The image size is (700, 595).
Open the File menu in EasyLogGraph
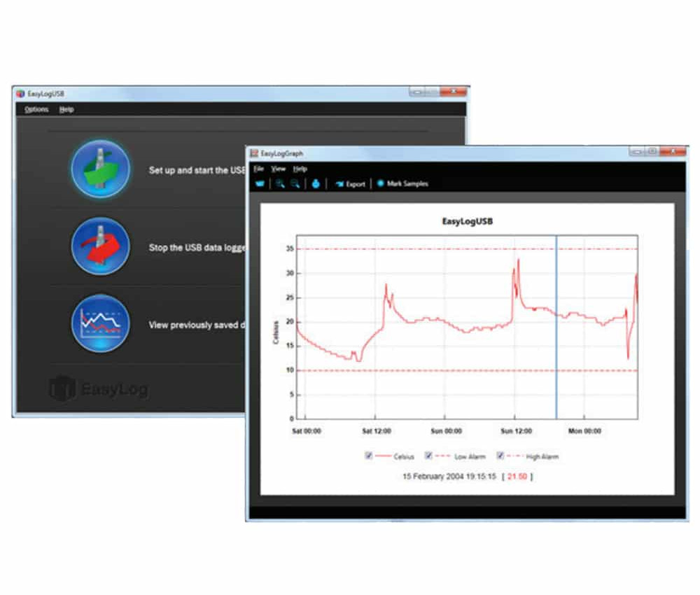click(x=258, y=169)
